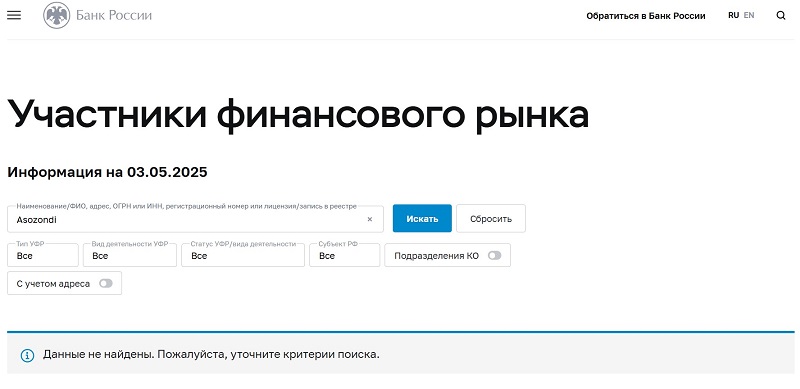The image size is (800, 389).
Task: Click the Bank of Russia eagle emblem
Action: coord(57,15)
